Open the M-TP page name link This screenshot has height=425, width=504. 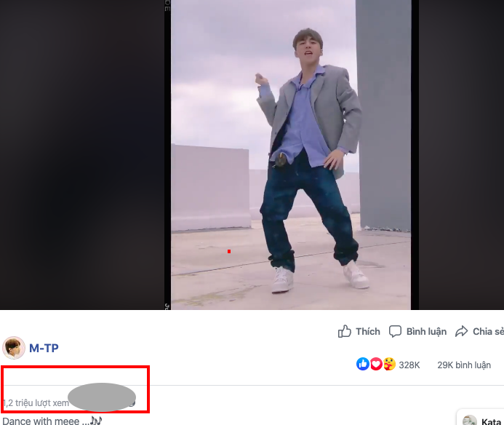(x=44, y=348)
